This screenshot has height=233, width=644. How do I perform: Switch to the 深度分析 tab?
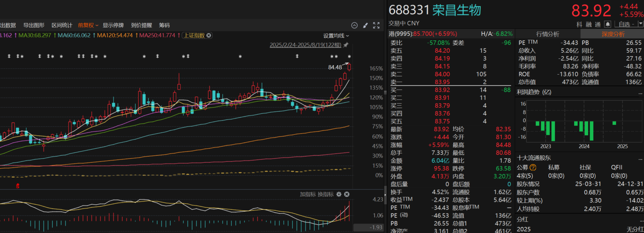click(x=613, y=34)
